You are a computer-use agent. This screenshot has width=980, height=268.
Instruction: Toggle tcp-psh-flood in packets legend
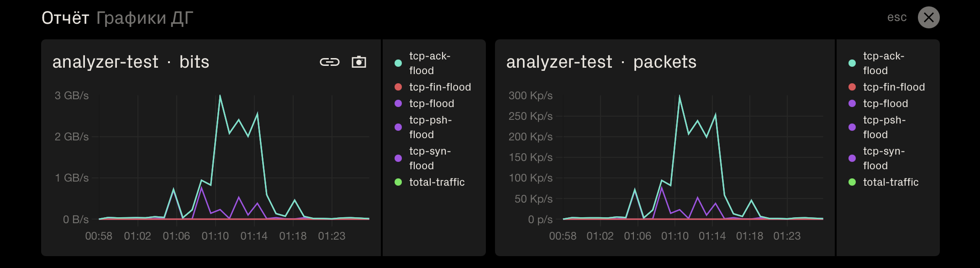884,127
